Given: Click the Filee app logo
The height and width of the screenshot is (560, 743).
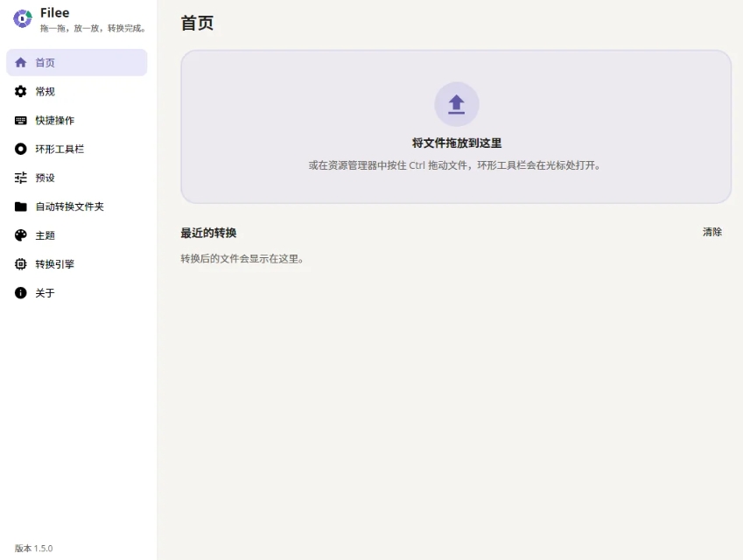Looking at the screenshot, I should click(x=22, y=18).
